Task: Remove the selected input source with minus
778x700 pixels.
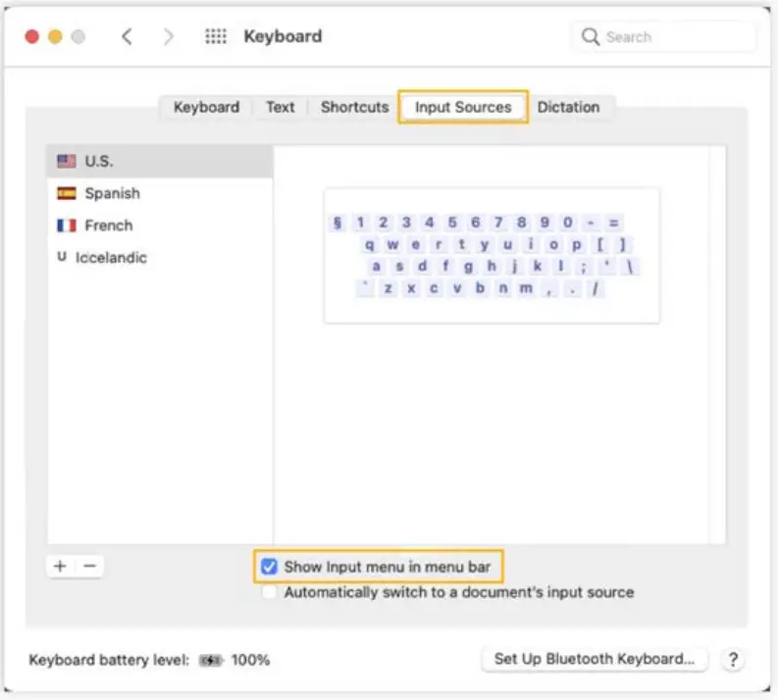Action: [x=90, y=566]
